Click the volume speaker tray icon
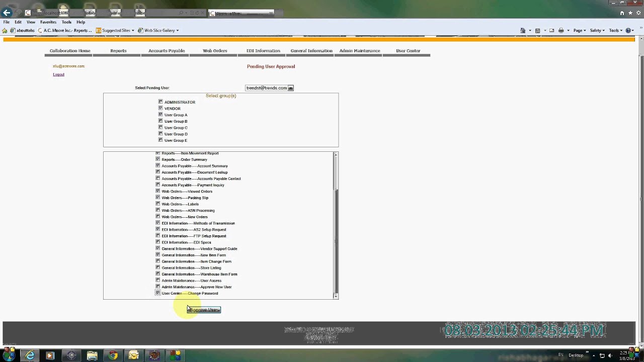The height and width of the screenshot is (362, 644). click(610, 355)
